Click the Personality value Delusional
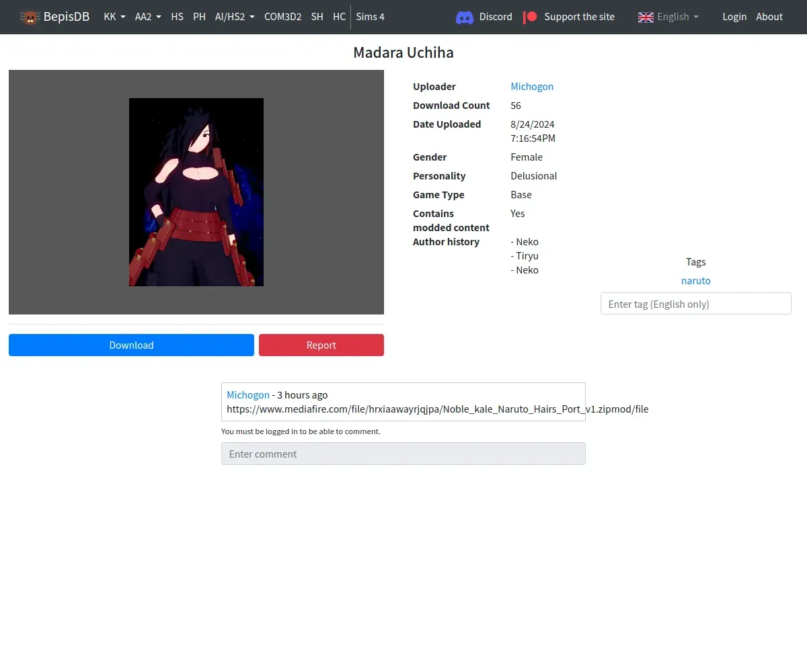 534,176
